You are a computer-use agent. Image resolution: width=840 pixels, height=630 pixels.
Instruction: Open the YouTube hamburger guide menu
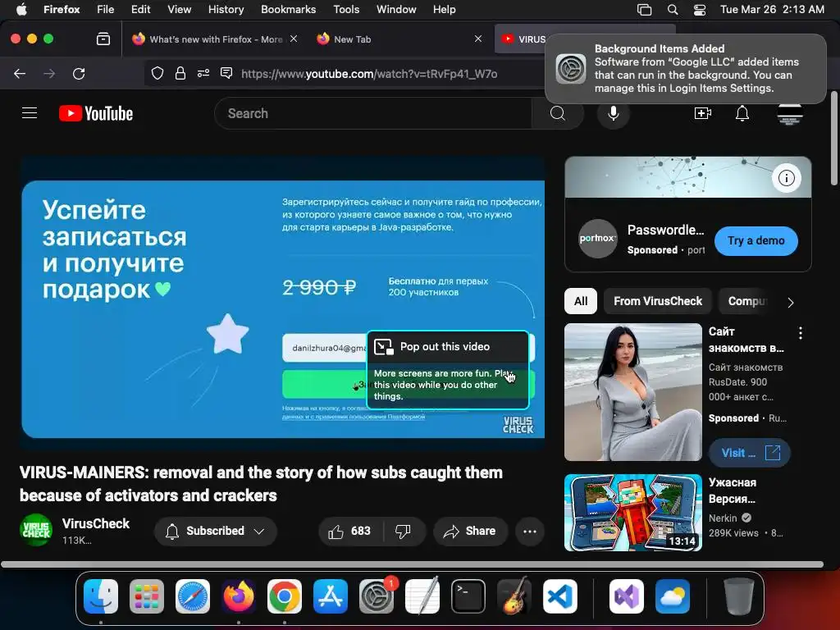[x=30, y=113]
